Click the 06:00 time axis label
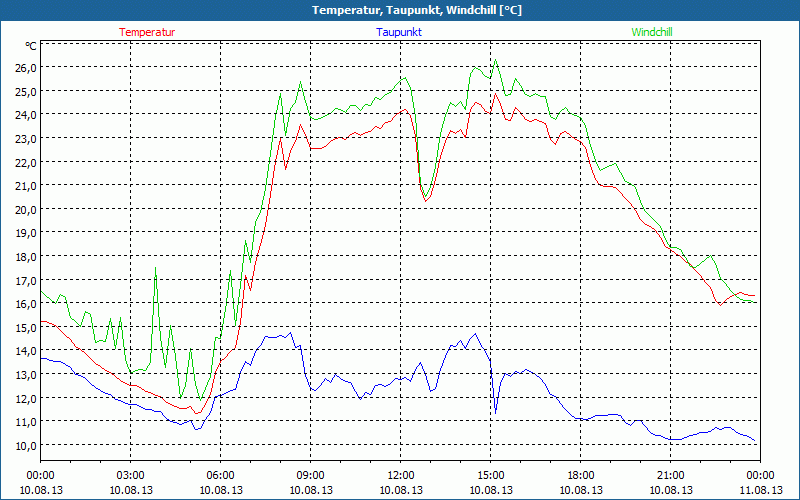The height and width of the screenshot is (500, 800). 220,476
